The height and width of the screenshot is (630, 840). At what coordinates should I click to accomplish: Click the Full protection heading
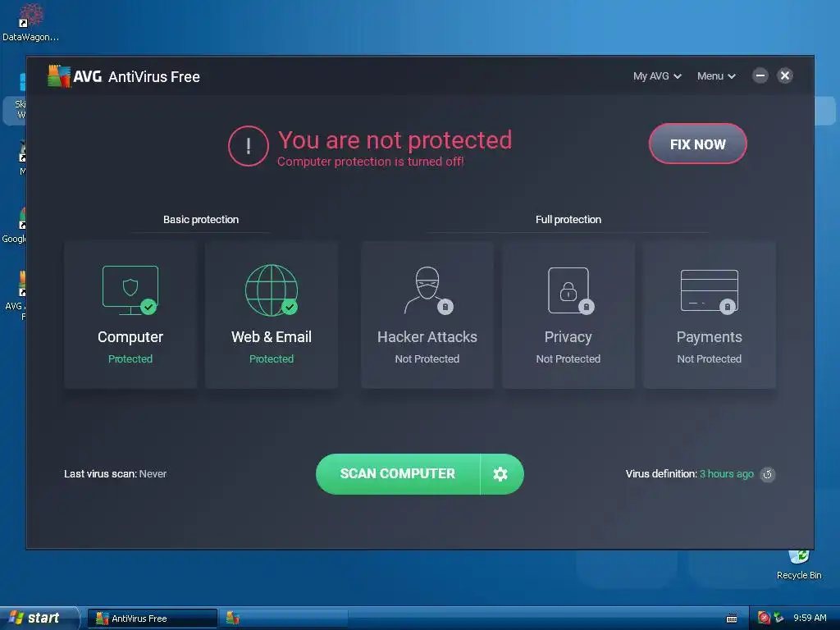click(568, 220)
